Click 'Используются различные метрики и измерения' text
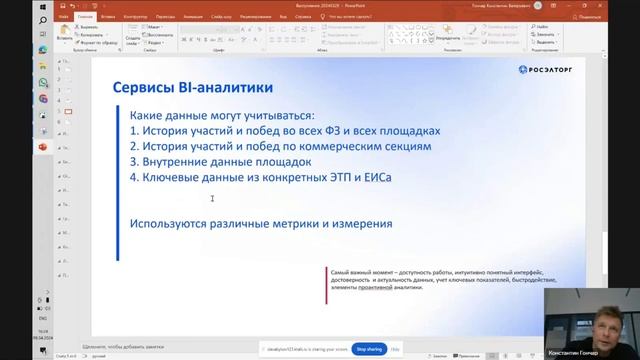 click(261, 224)
